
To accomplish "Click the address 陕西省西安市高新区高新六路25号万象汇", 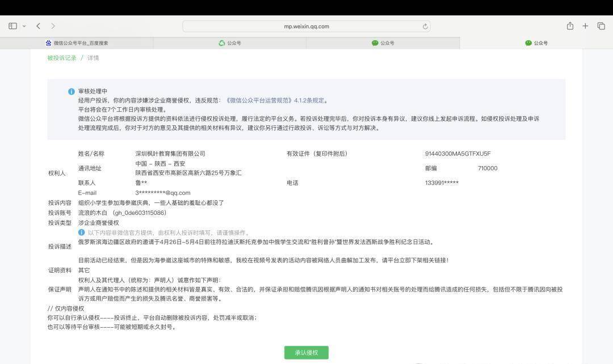I will [188, 172].
